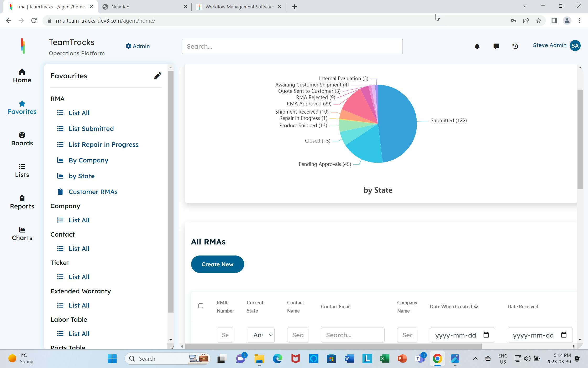Open the history clock icon

[515, 46]
